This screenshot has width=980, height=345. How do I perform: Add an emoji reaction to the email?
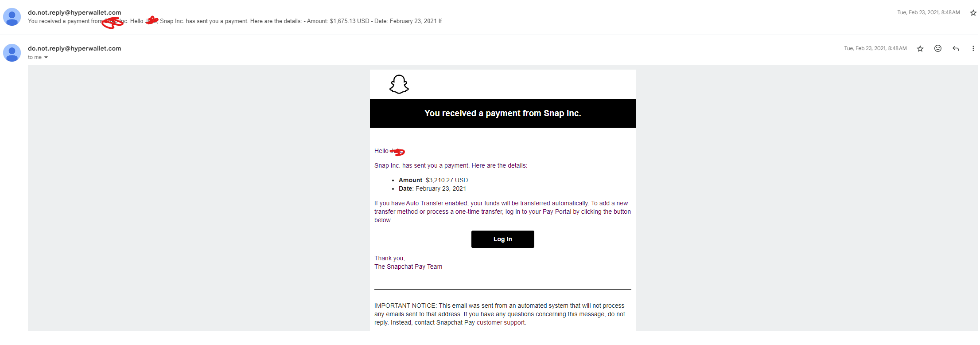pos(938,48)
